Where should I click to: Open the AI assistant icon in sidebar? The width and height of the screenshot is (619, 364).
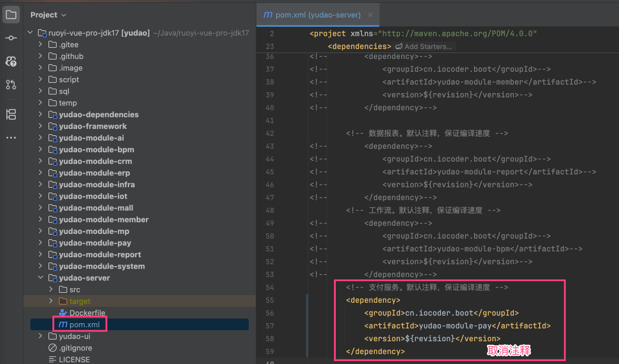coord(11,61)
